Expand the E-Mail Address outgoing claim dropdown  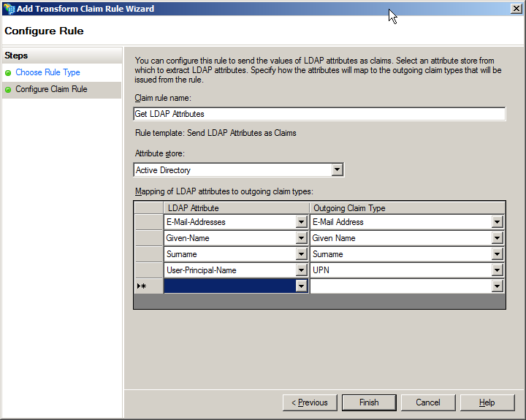tap(498, 222)
